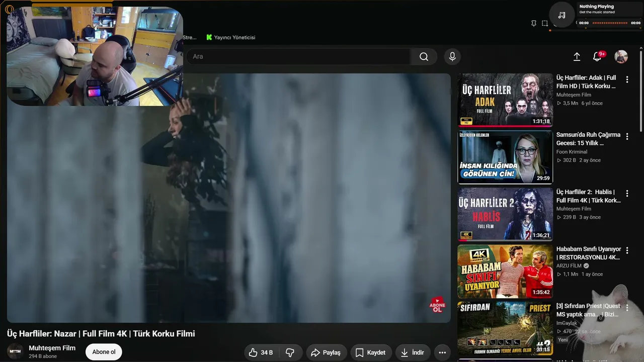Click the main video player area
The width and height of the screenshot is (644, 362).
[229, 198]
